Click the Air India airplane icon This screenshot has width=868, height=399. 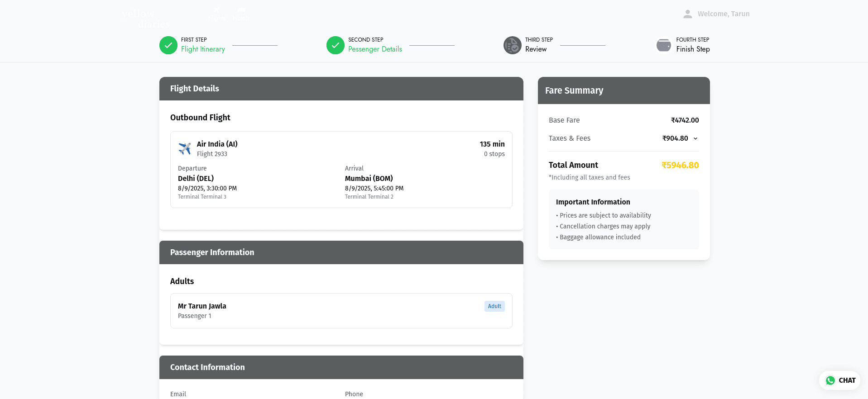coord(185,148)
